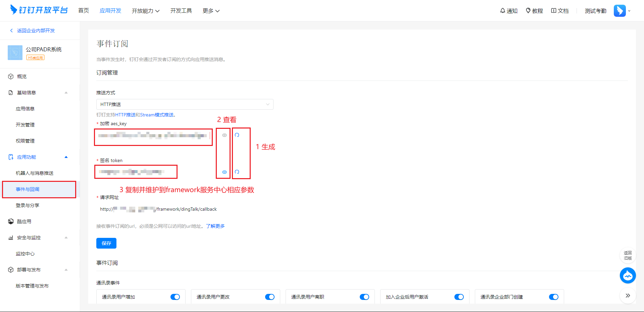Click the 事件订阅 page title

112,44
